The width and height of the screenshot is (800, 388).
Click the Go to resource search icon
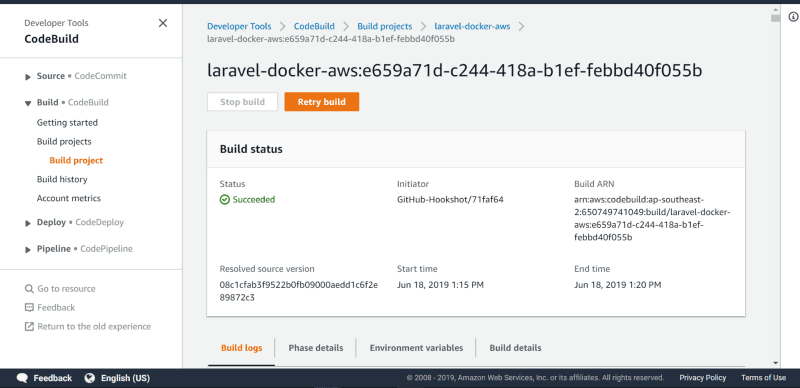pos(29,289)
